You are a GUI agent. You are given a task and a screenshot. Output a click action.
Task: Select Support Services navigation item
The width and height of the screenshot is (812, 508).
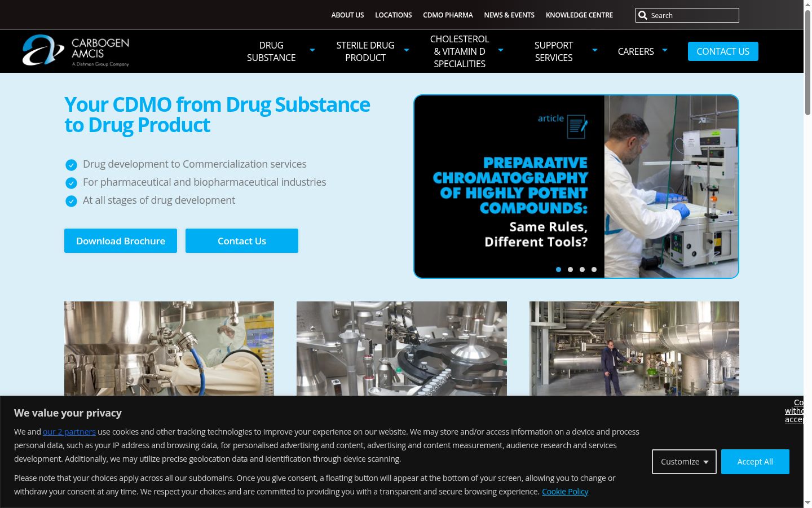coord(554,51)
